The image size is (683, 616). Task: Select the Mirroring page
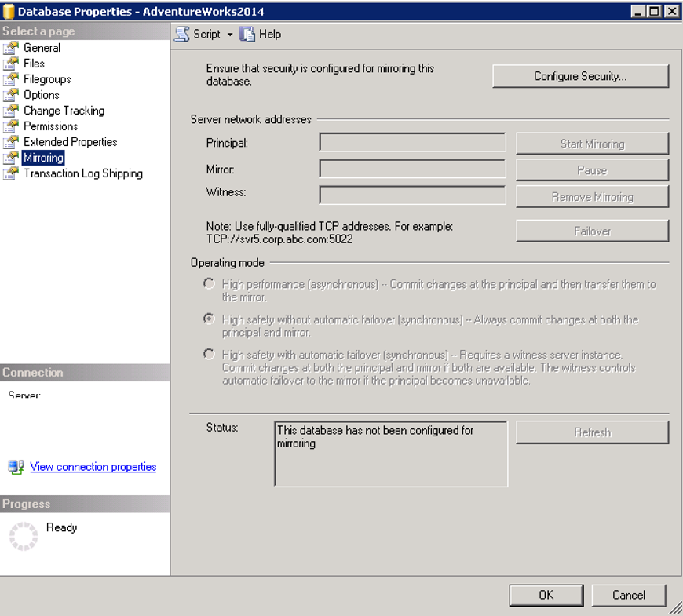coord(43,157)
